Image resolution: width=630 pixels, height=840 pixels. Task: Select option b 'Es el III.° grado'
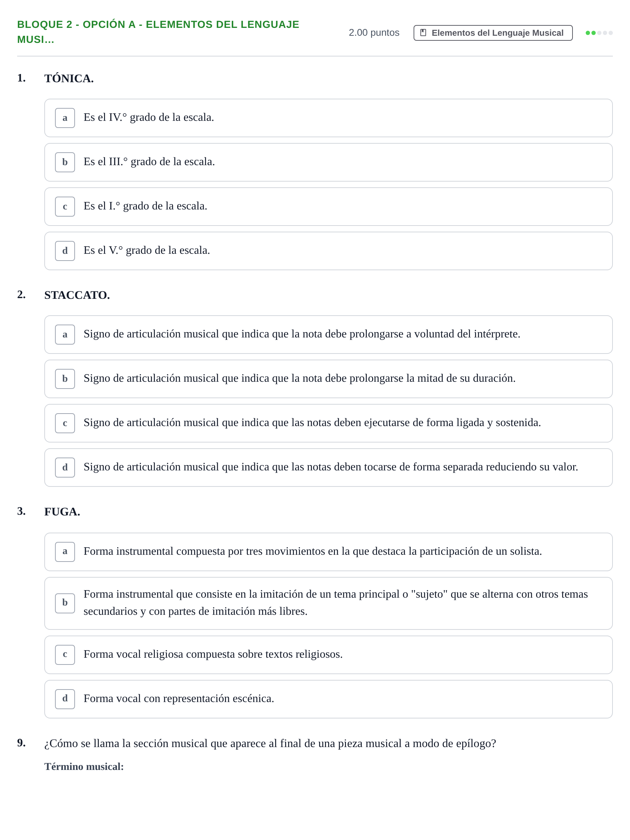coord(328,162)
